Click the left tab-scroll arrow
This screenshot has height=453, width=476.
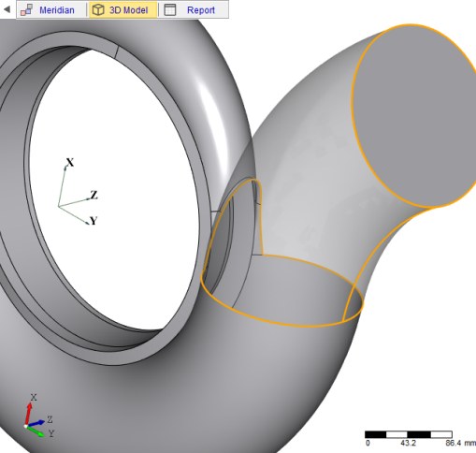pyautogui.click(x=7, y=9)
